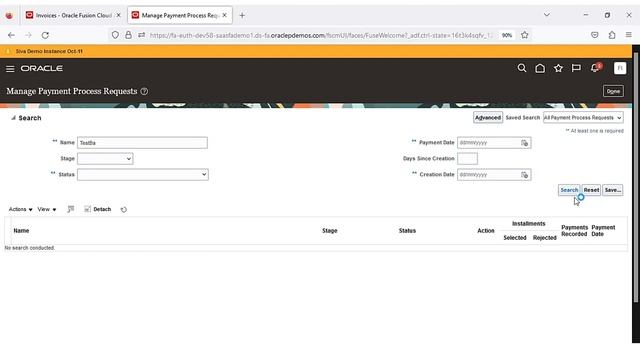Click the Save... button
The height and width of the screenshot is (360, 640).
coord(613,190)
